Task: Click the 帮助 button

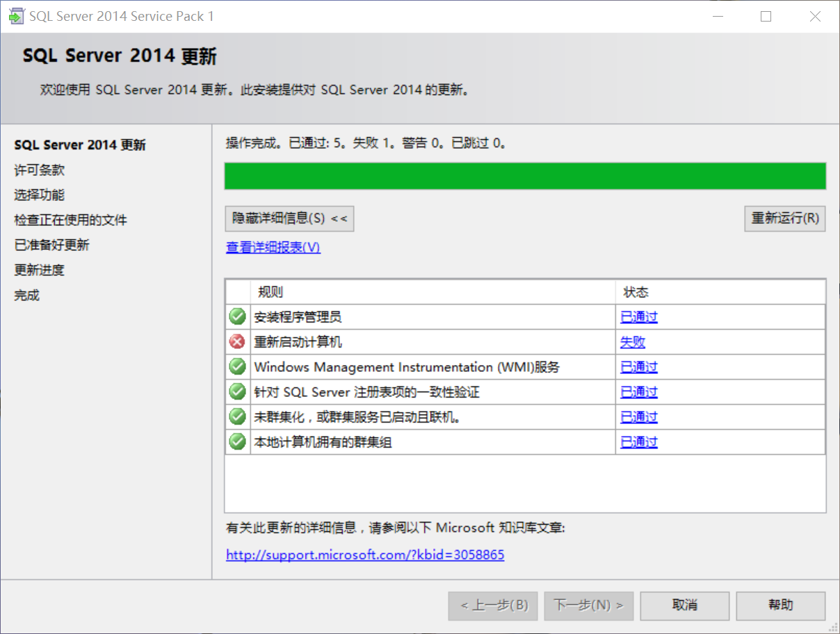Action: point(781,605)
